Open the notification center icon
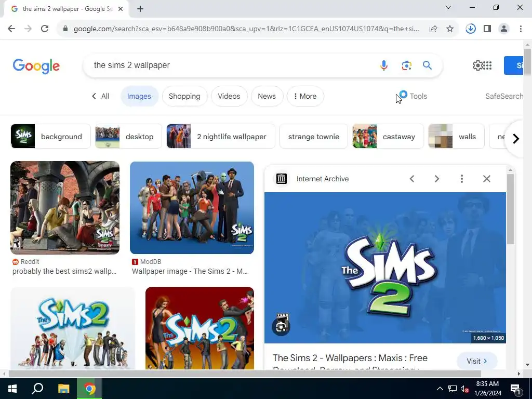Viewport: 532px width, 399px height. 515,389
